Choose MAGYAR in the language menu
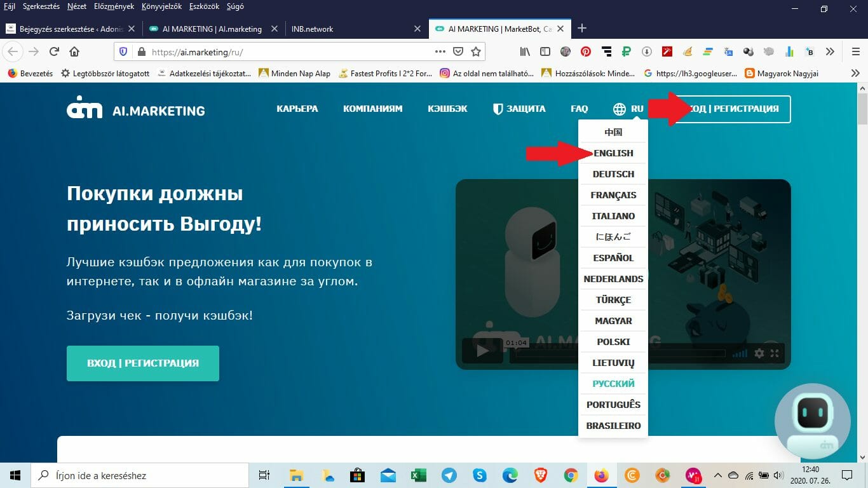Viewport: 868px width, 488px height. click(x=613, y=321)
